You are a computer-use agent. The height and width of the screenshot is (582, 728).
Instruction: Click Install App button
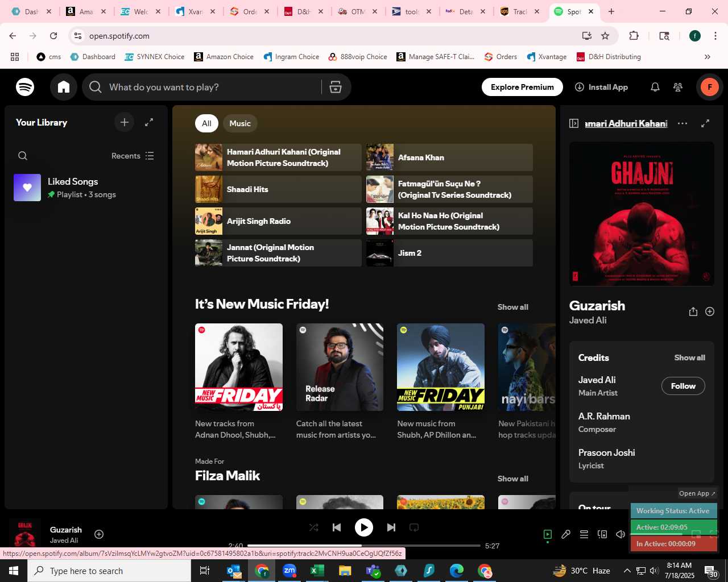[x=602, y=87]
